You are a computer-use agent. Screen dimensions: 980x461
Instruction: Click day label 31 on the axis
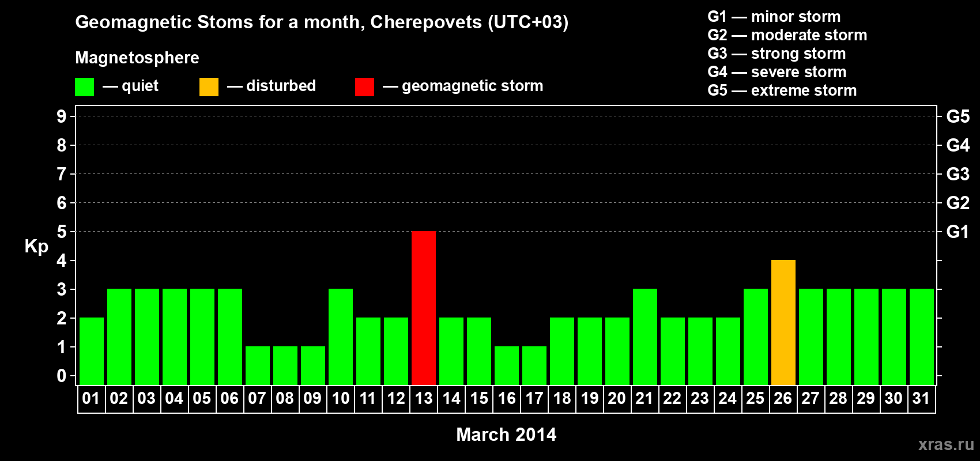pos(921,399)
